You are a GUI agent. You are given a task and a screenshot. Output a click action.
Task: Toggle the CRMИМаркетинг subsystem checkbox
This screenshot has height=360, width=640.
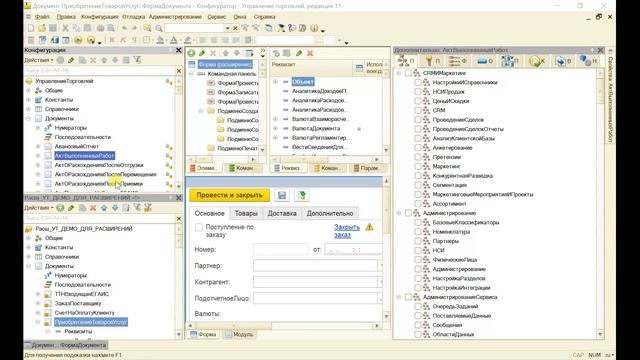point(408,73)
